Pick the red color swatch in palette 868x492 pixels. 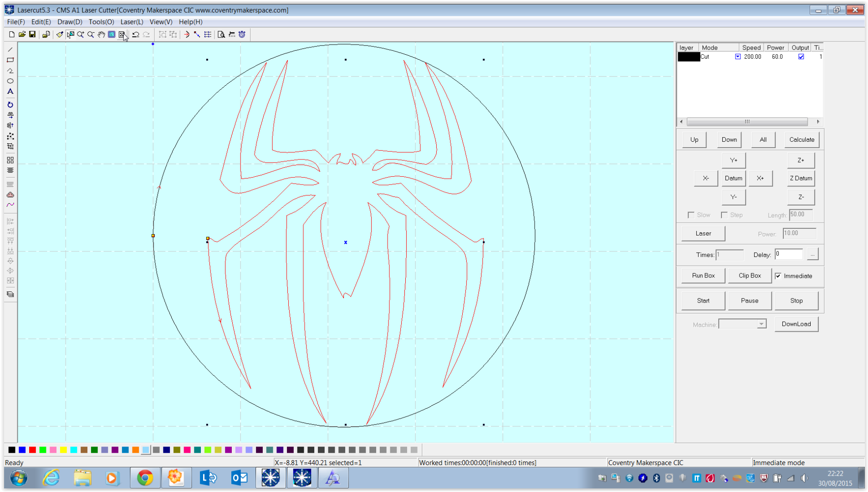pyautogui.click(x=32, y=450)
